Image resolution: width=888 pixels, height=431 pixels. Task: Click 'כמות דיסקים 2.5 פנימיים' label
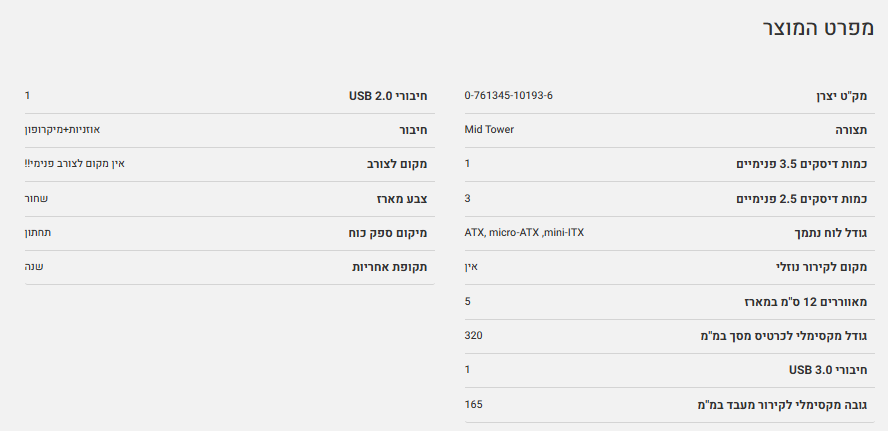[799, 199]
